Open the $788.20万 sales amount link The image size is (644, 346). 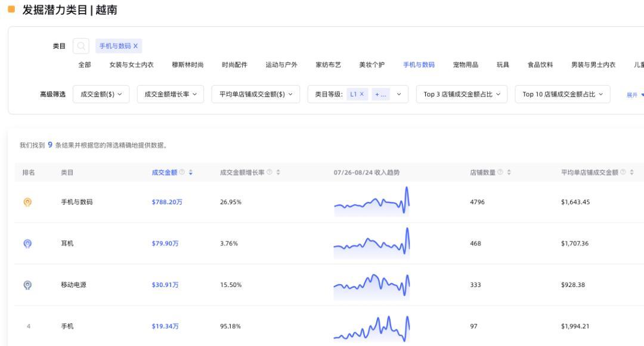(167, 202)
